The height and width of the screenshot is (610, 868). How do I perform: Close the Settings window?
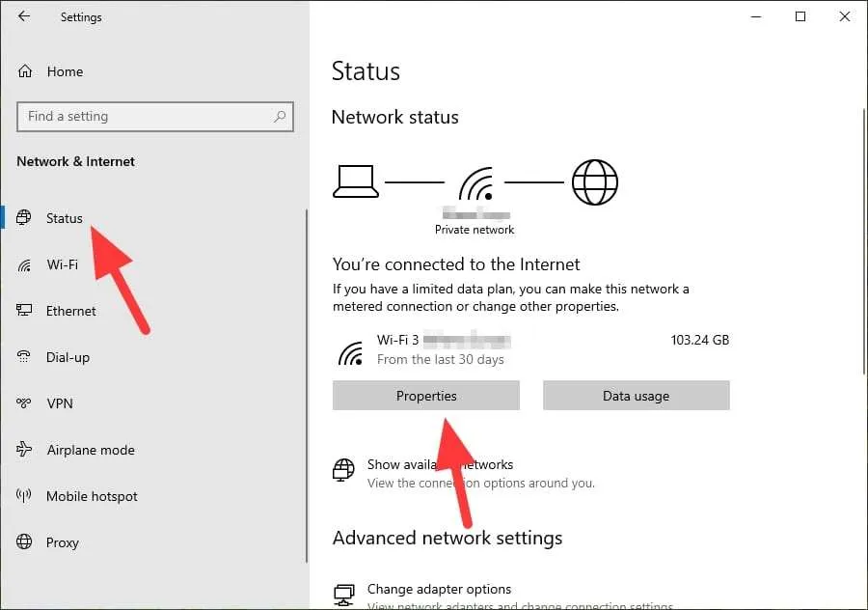[844, 16]
